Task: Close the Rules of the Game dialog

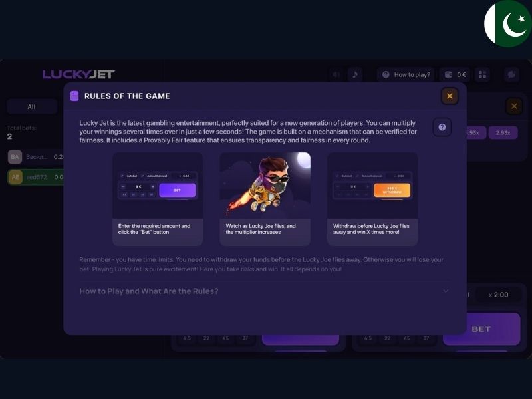Action: [x=450, y=96]
